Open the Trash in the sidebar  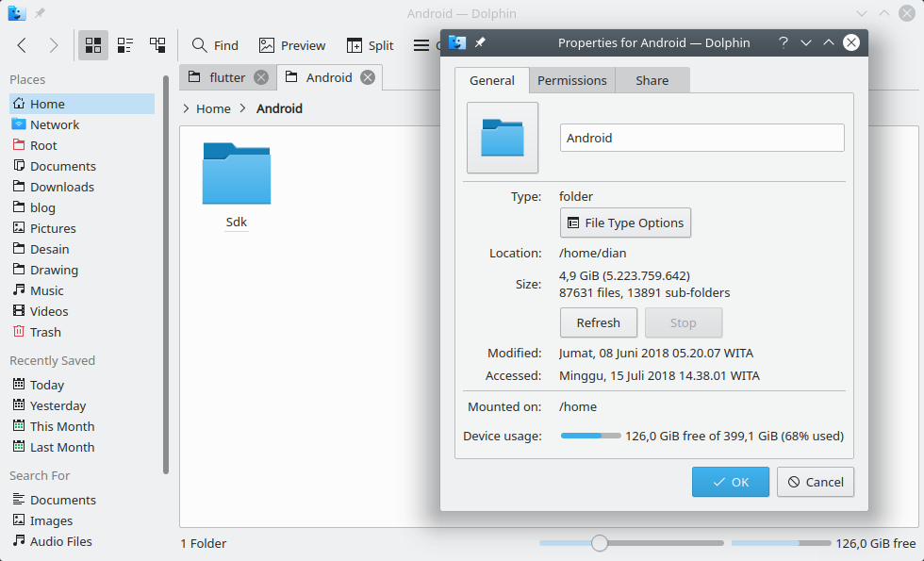tap(43, 332)
